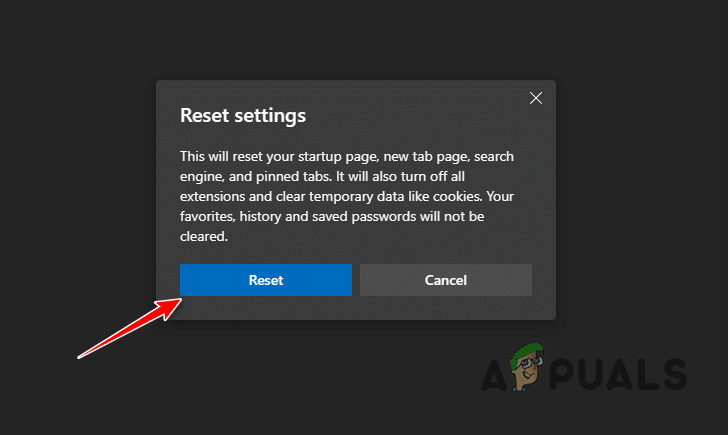Click the paragraph starting 'This will reset your startup page'

click(347, 196)
